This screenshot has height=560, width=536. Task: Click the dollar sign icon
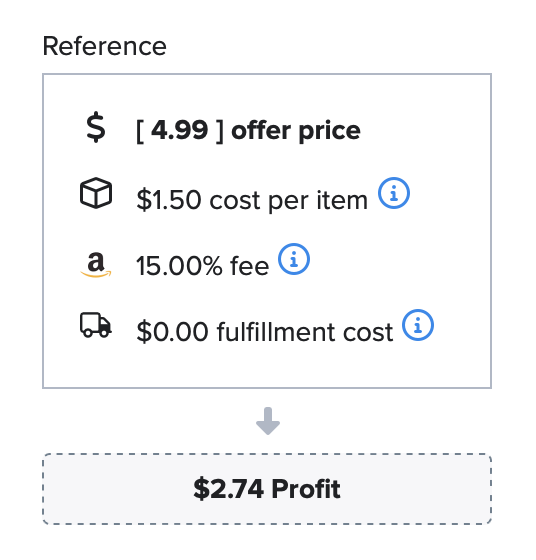(x=96, y=128)
